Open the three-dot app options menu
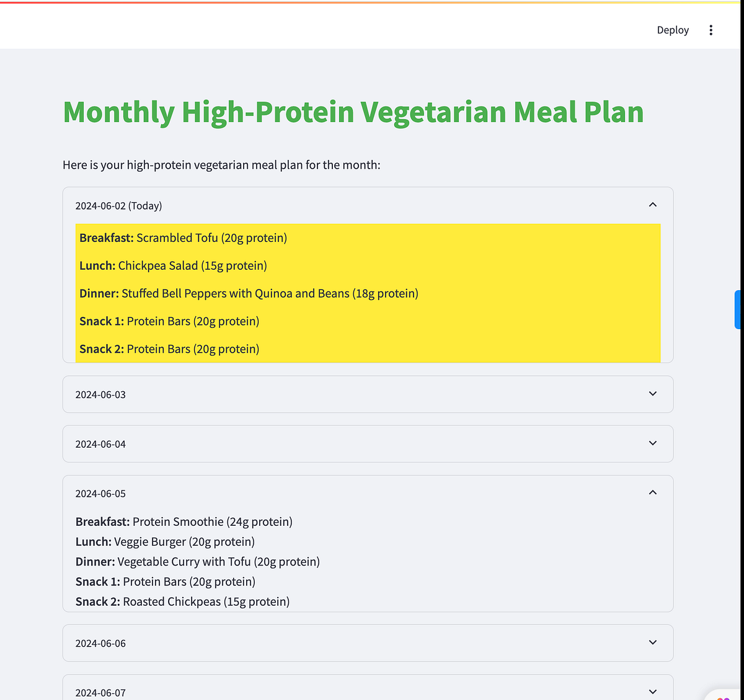Image resolution: width=744 pixels, height=700 pixels. [x=711, y=29]
